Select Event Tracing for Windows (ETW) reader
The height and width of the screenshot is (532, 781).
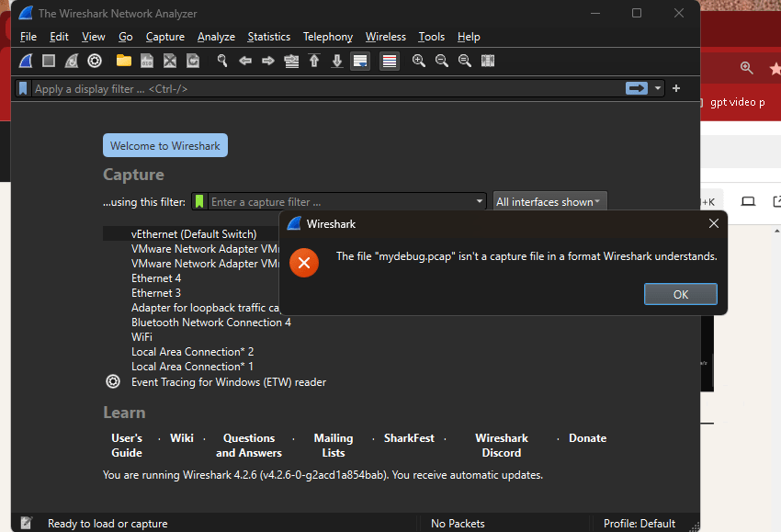point(229,382)
